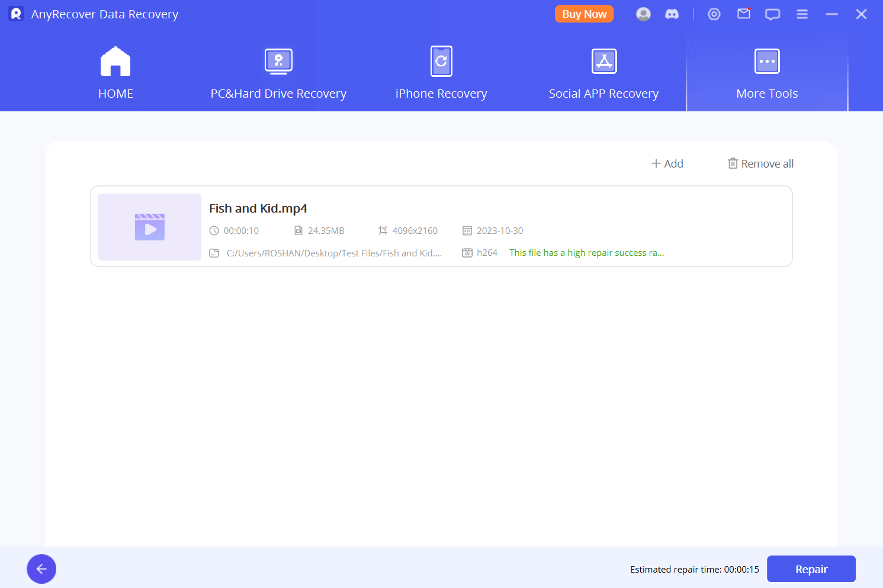
Task: Click the user account profile icon
Action: pos(643,14)
